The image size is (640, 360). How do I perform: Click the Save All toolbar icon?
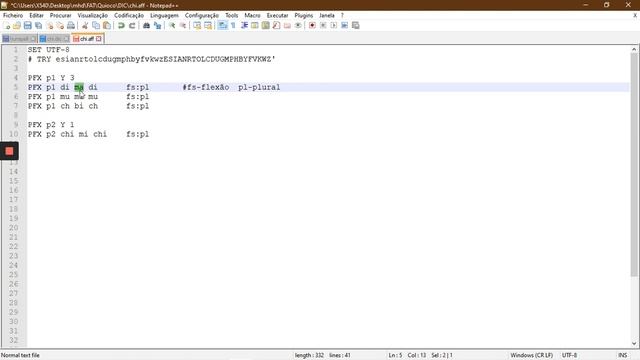pos(38,25)
